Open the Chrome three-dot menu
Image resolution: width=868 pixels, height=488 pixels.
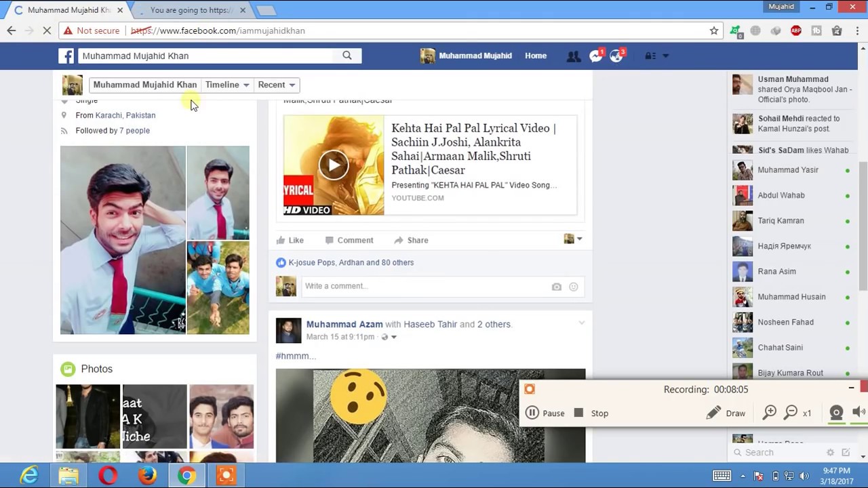[x=857, y=30]
